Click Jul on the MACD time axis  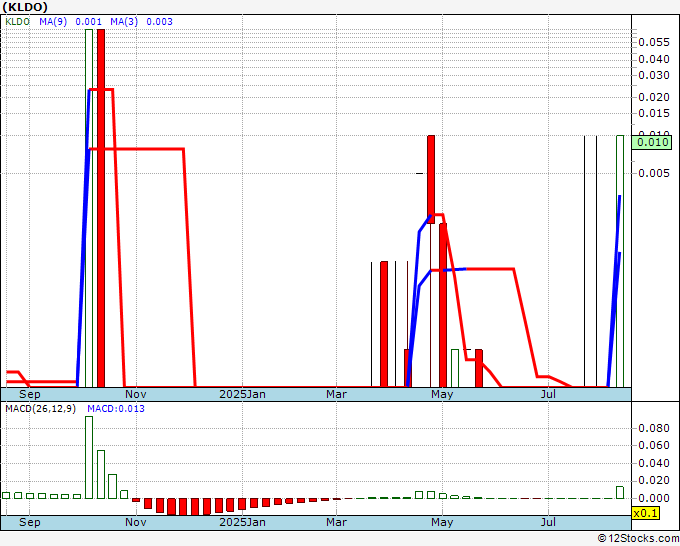548,522
